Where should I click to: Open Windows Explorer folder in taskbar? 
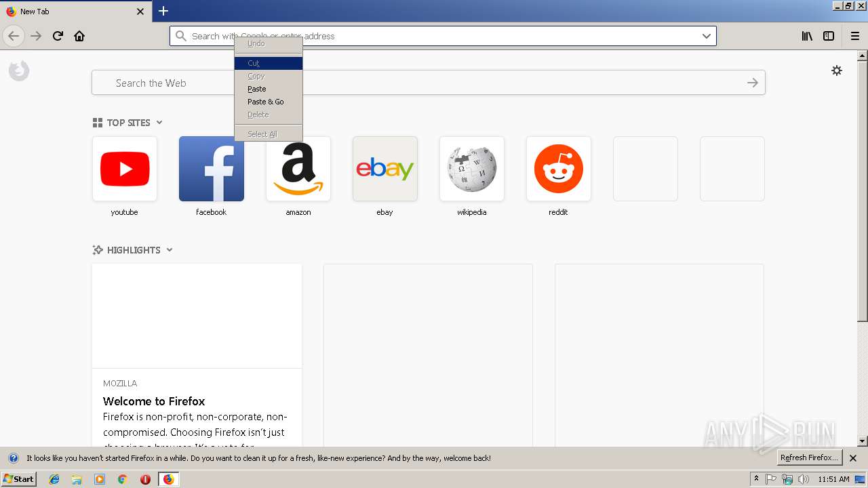click(77, 479)
